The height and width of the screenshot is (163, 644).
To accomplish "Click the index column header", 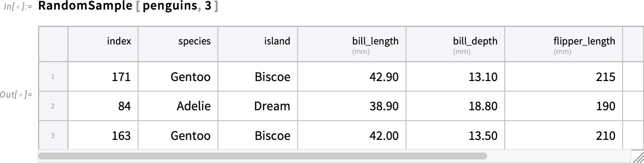I will (103, 44).
